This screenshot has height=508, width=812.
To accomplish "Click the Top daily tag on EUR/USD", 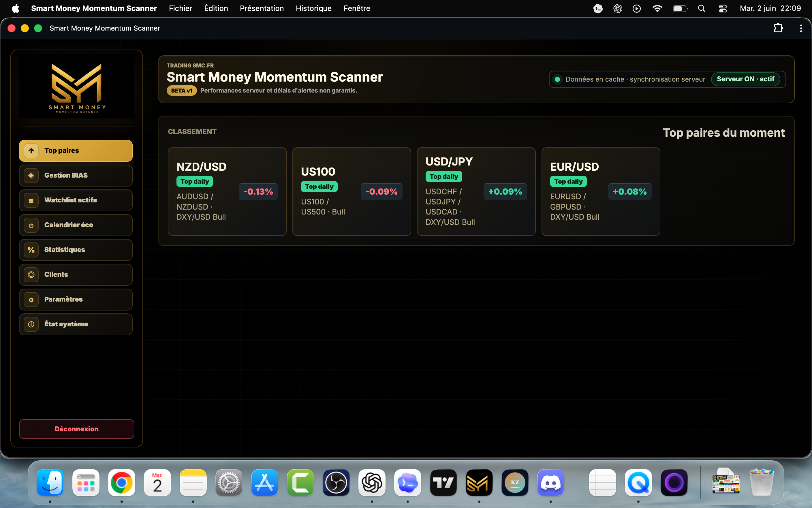I will (568, 181).
